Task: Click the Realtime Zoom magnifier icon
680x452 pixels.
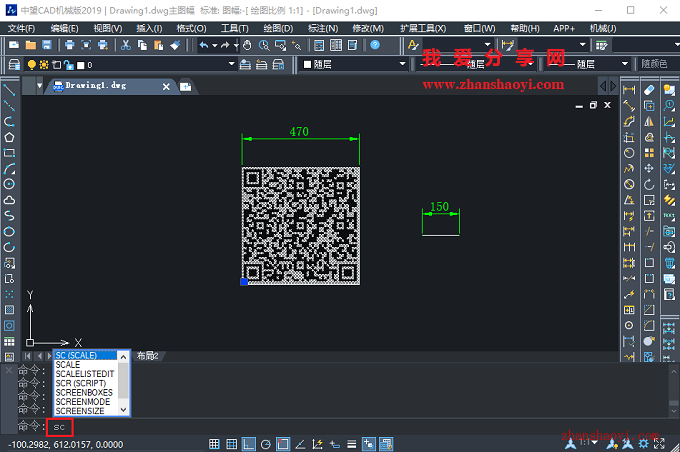Action: pos(264,45)
